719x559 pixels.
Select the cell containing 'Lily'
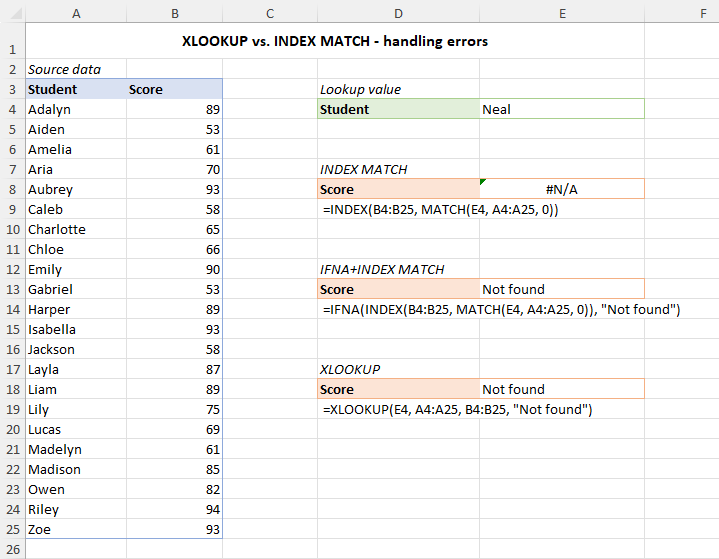[76, 409]
